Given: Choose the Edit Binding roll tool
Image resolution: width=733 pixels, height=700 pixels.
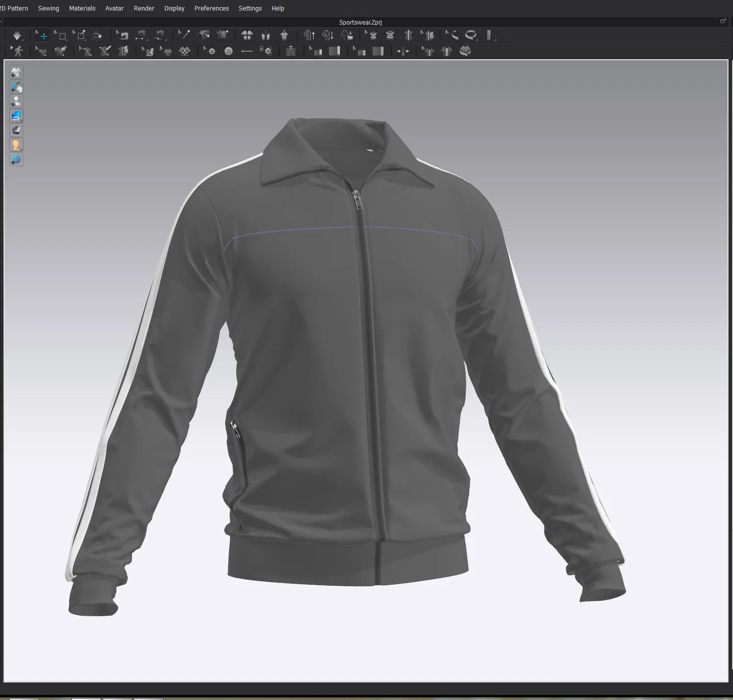Looking at the screenshot, I should click(x=315, y=51).
